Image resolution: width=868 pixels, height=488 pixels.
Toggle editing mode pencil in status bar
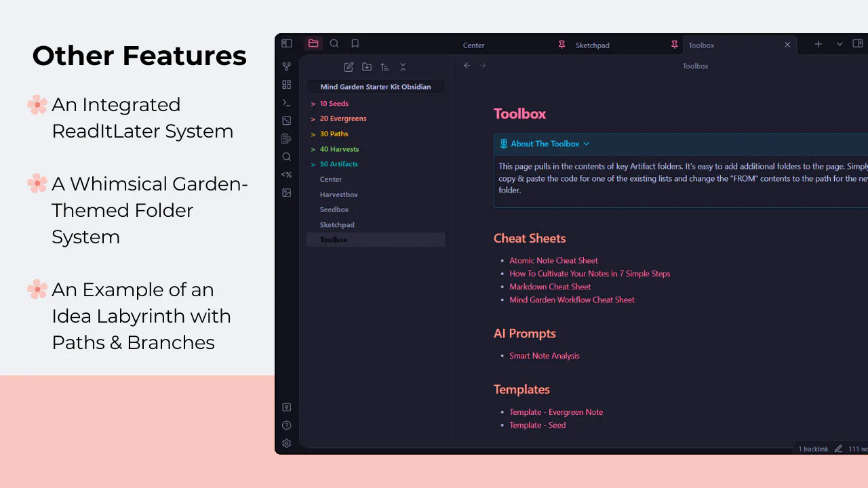838,449
